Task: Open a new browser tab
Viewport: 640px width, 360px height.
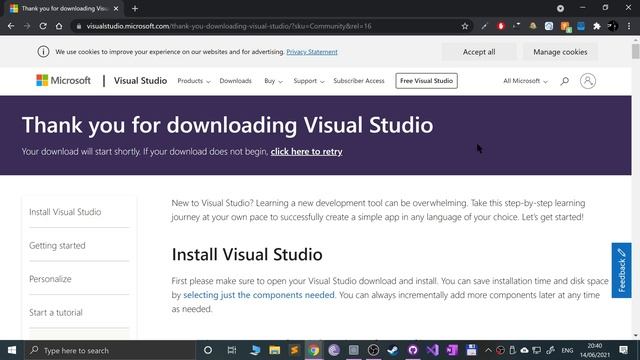Action: pos(135,8)
